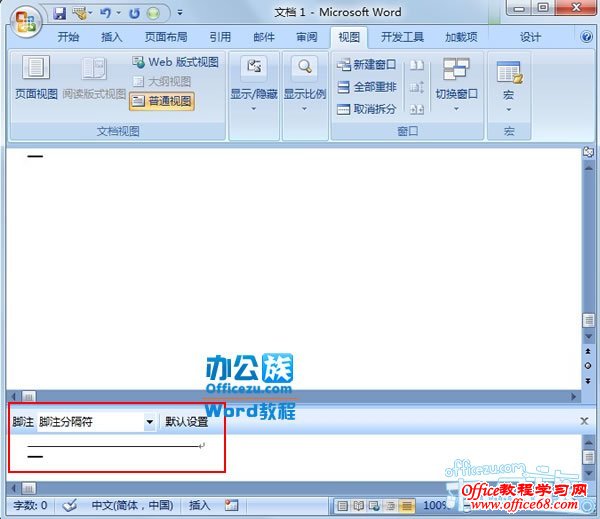This screenshot has width=600, height=519.
Task: Click the 100% zoom level in the status bar
Action: (435, 505)
